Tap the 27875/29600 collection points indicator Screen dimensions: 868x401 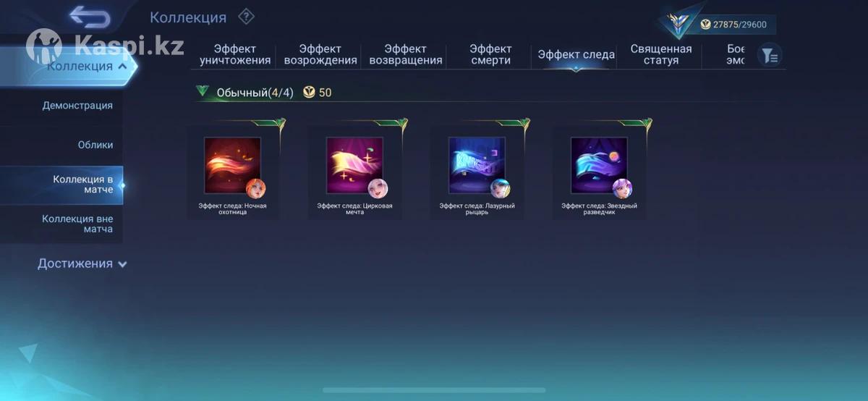tap(733, 25)
